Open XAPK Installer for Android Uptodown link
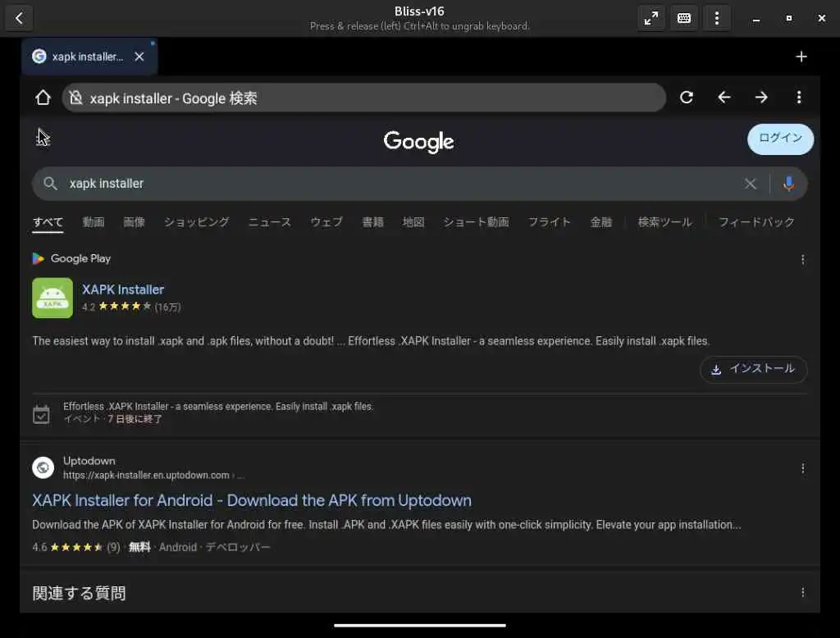Screen dimensions: 840x638 click(x=252, y=500)
